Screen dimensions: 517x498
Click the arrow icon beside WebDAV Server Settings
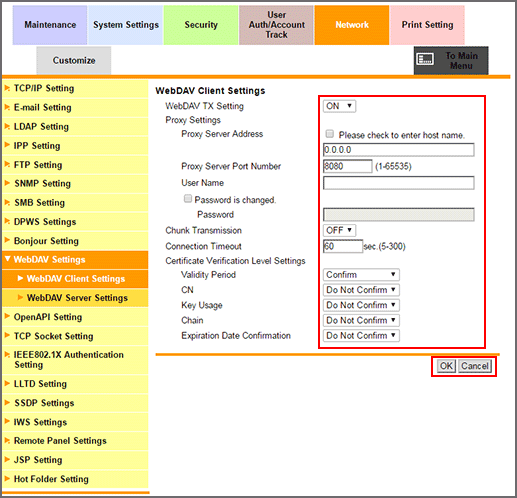click(20, 297)
